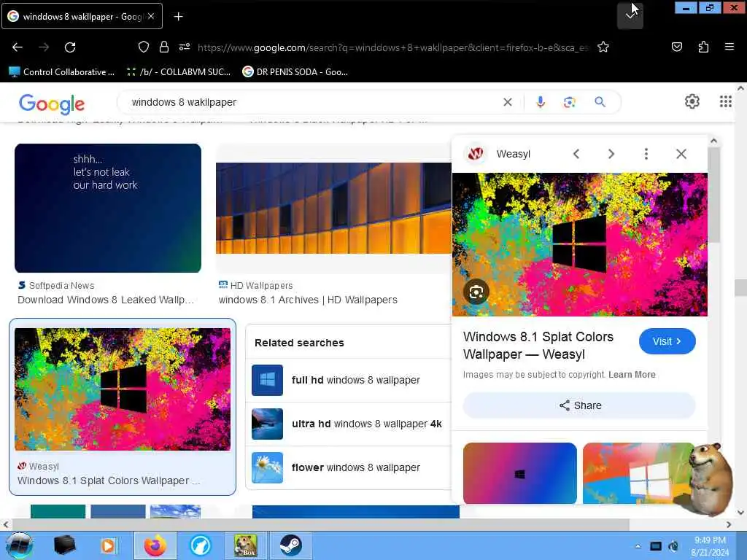Viewport: 747px width, 560px height.
Task: Open the Windows Start orb
Action: (19, 545)
